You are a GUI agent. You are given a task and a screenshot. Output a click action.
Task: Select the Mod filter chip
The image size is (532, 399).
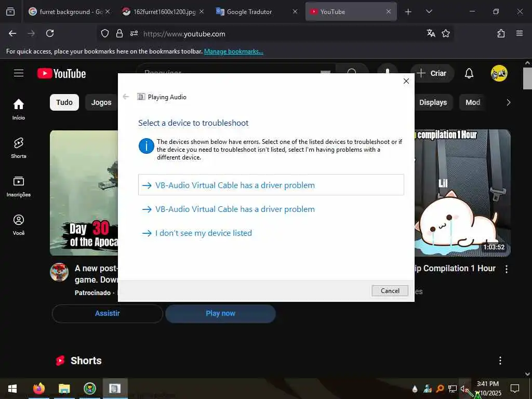pyautogui.click(x=473, y=102)
